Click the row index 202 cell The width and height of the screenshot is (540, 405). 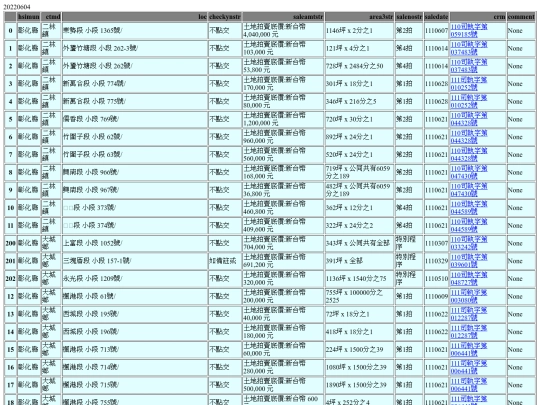point(10,279)
